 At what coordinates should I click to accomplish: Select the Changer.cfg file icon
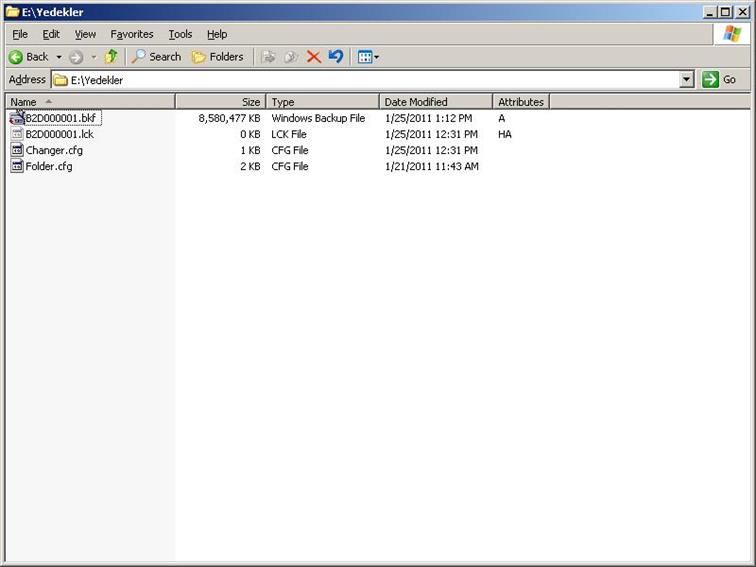pyautogui.click(x=17, y=150)
